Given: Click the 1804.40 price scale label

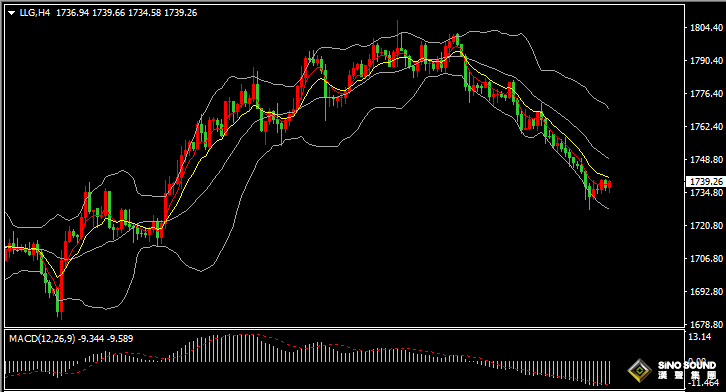Looking at the screenshot, I should click(x=706, y=28).
